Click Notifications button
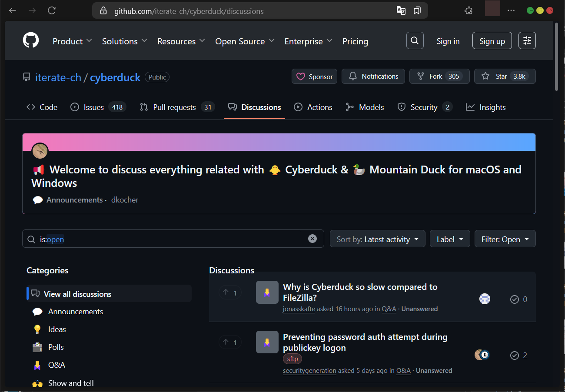 point(373,76)
